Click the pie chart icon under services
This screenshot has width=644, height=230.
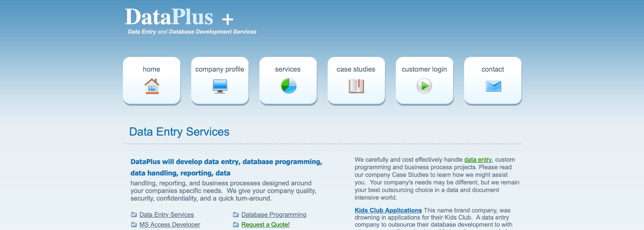[289, 86]
